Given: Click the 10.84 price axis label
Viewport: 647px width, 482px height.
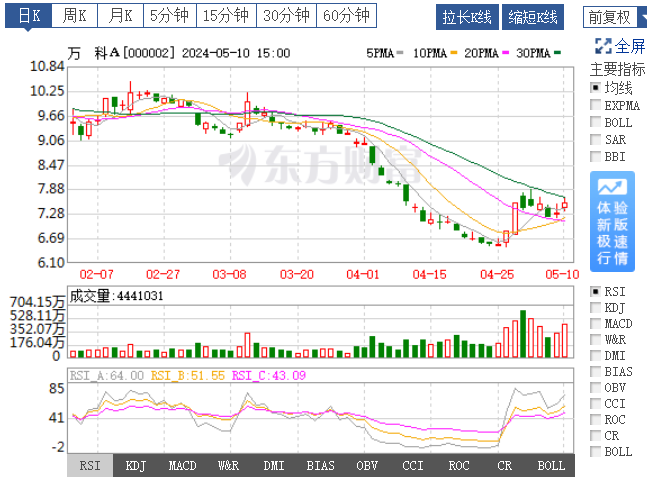Looking at the screenshot, I should pyautogui.click(x=47, y=66).
